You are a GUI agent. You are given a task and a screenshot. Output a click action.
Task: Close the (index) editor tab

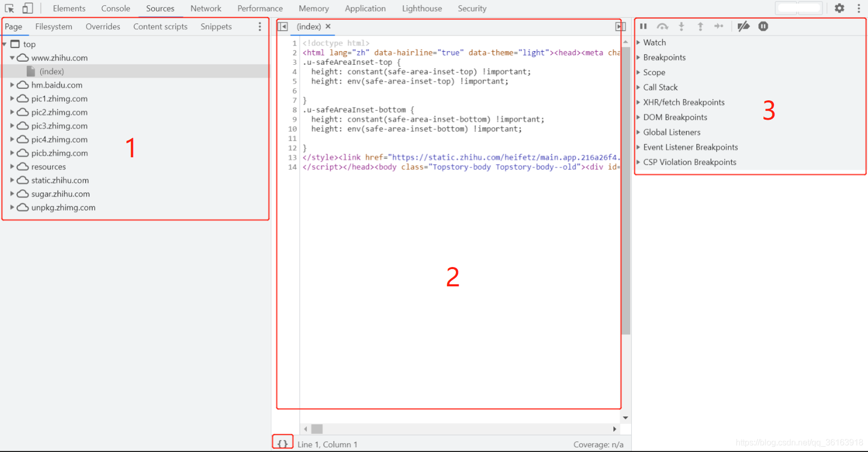(328, 26)
